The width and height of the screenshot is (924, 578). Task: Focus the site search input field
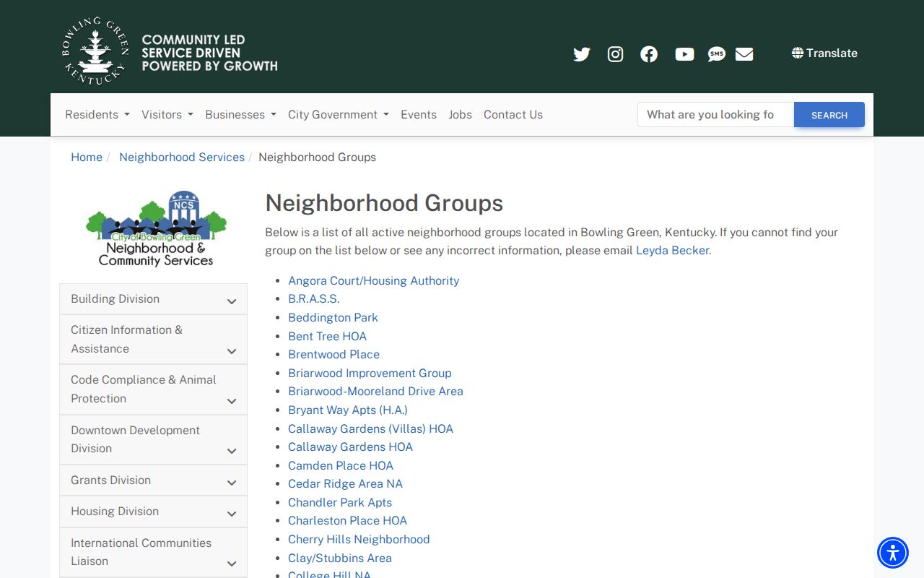[x=715, y=114]
